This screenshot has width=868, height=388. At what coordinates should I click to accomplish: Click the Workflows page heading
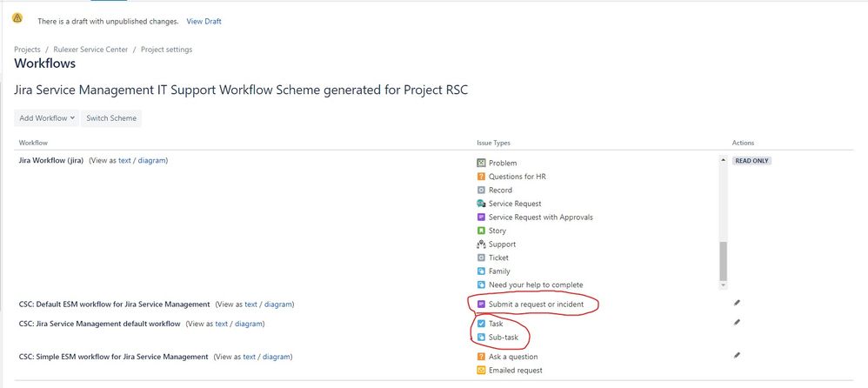tap(45, 64)
